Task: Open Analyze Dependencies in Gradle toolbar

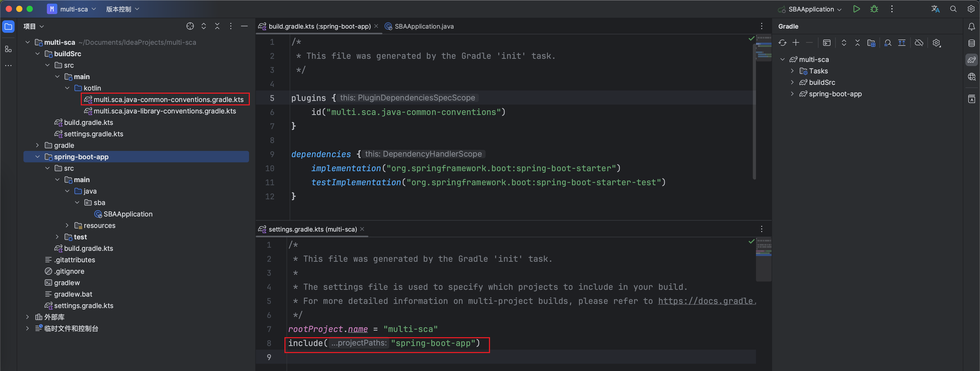Action: (x=888, y=43)
